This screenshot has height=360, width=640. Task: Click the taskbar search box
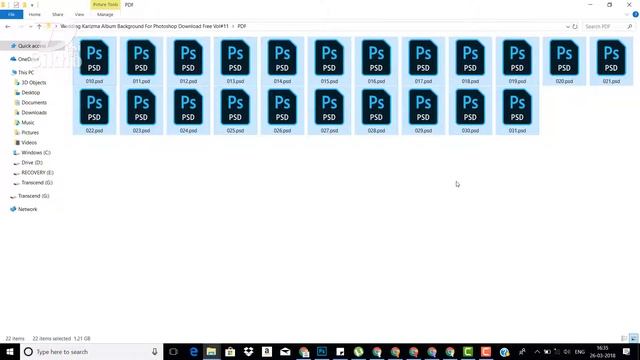[91, 351]
